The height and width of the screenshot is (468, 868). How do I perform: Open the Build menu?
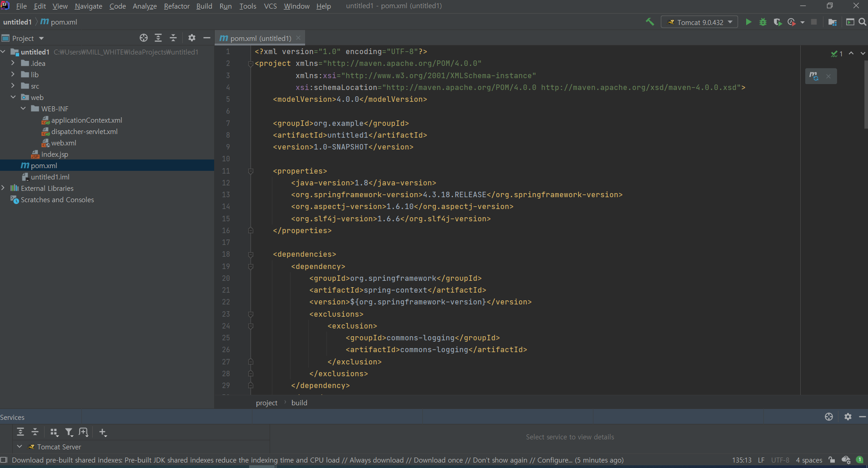pyautogui.click(x=204, y=6)
